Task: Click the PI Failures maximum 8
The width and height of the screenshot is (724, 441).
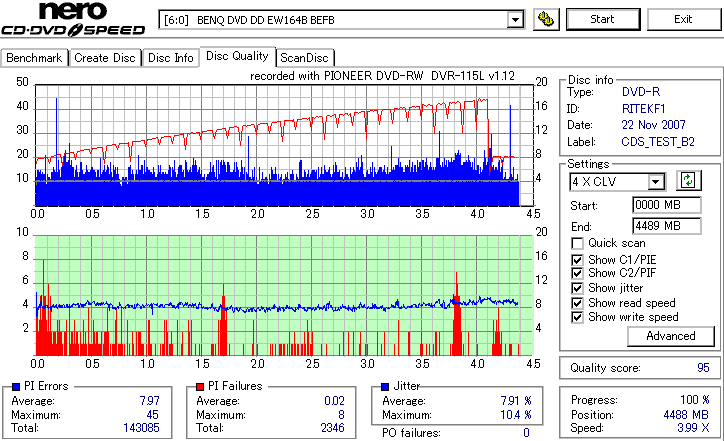Action: pos(341,415)
